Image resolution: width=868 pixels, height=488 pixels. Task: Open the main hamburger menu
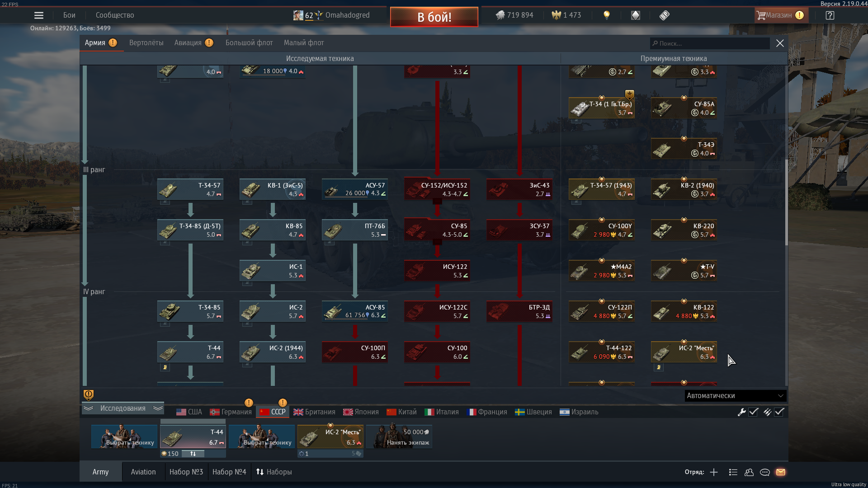39,15
